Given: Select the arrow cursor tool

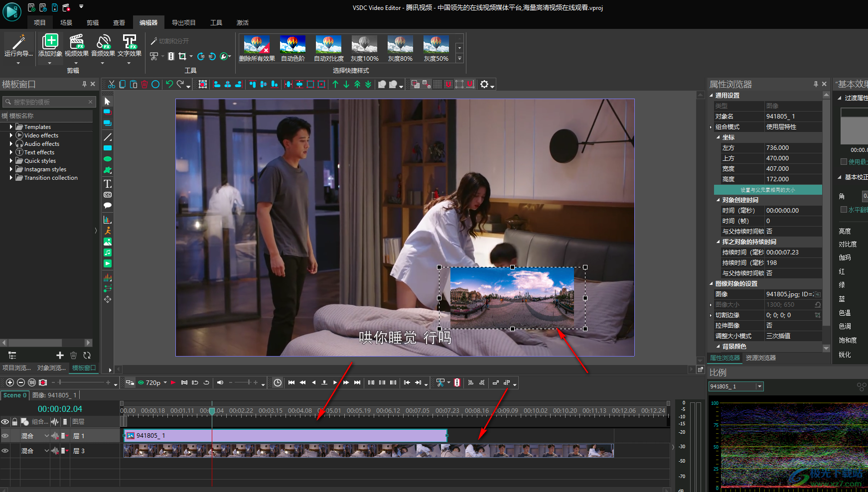Looking at the screenshot, I should point(108,101).
